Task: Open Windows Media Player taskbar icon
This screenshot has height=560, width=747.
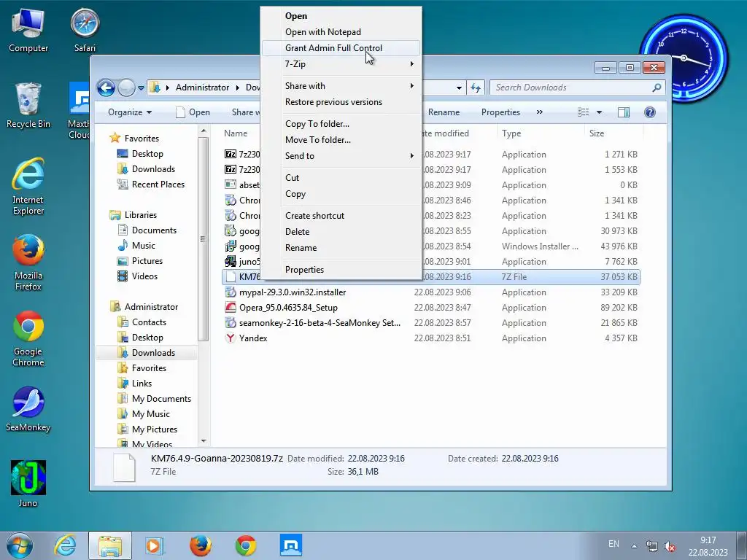Action: coord(155,545)
